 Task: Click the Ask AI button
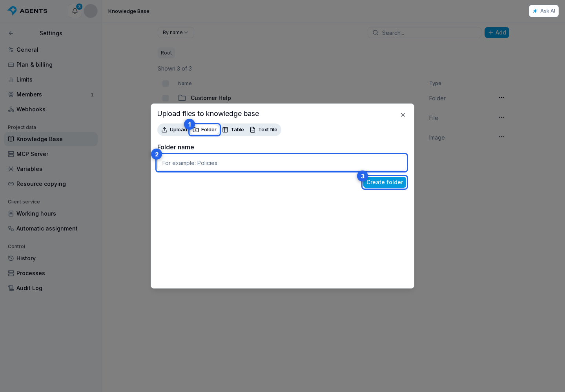point(544,11)
